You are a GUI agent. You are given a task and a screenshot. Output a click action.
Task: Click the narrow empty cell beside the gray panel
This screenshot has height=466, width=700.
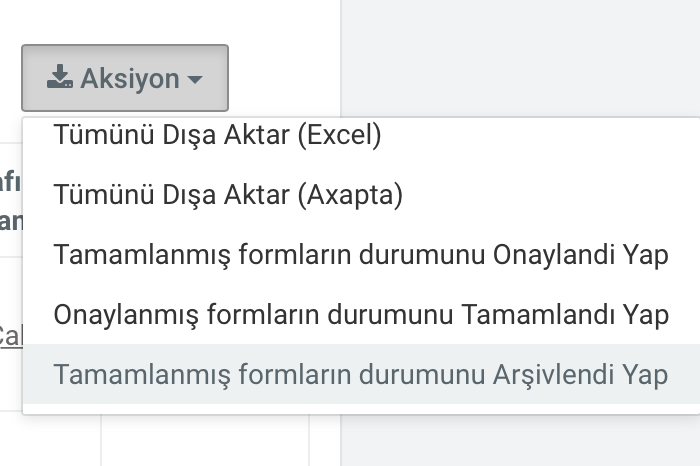tap(325, 440)
